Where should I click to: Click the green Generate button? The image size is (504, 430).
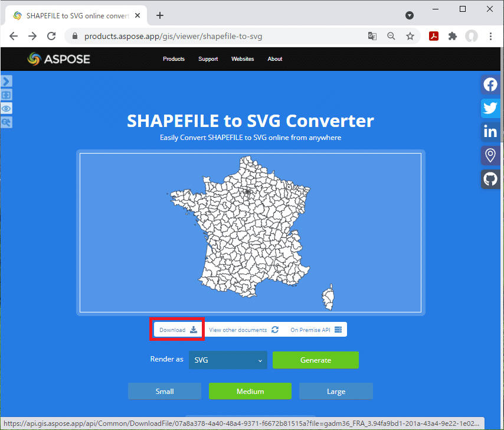316,360
